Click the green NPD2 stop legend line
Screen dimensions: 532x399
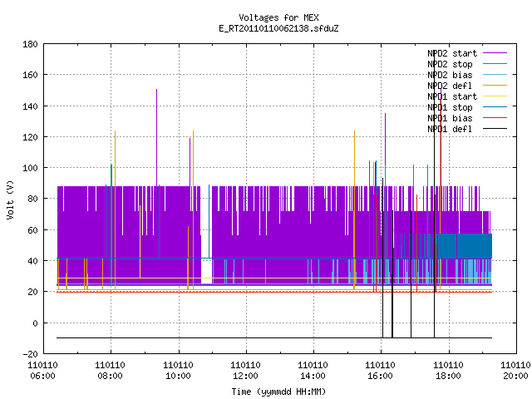495,64
